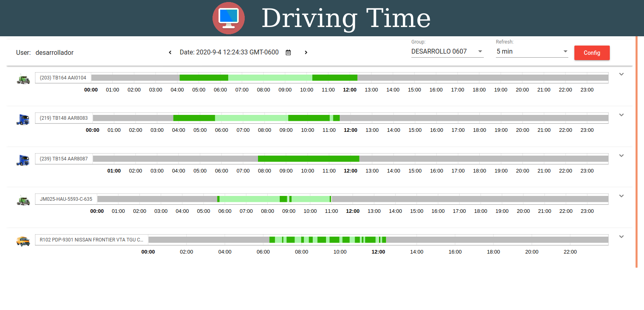This screenshot has width=644, height=310.
Task: Click light green segment in TB148 timeline
Action: 252,118
